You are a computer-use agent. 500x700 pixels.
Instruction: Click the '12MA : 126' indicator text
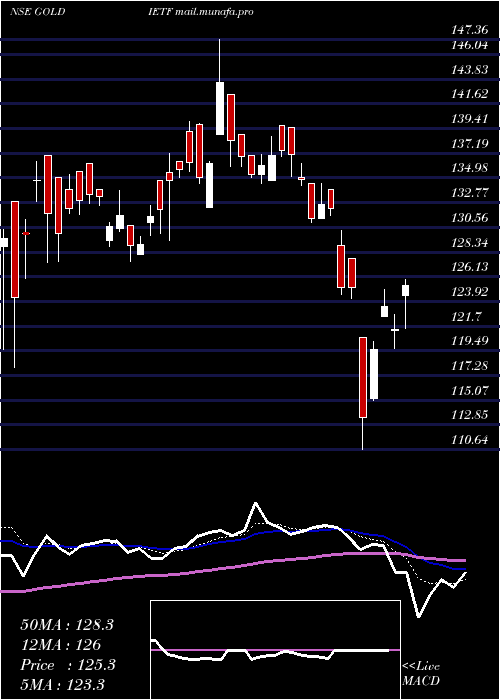[60, 645]
